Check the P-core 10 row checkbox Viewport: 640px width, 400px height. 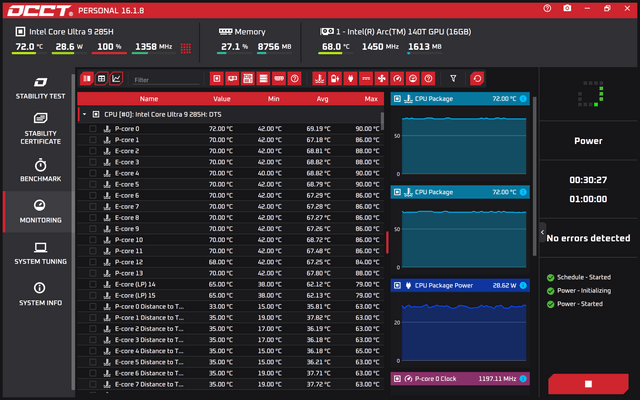click(x=93, y=240)
